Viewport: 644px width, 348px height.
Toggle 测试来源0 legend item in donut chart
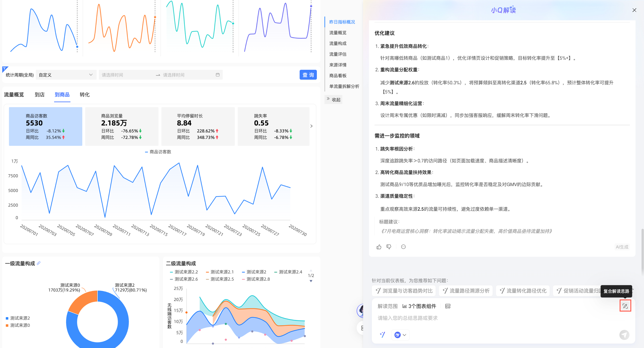point(18,325)
